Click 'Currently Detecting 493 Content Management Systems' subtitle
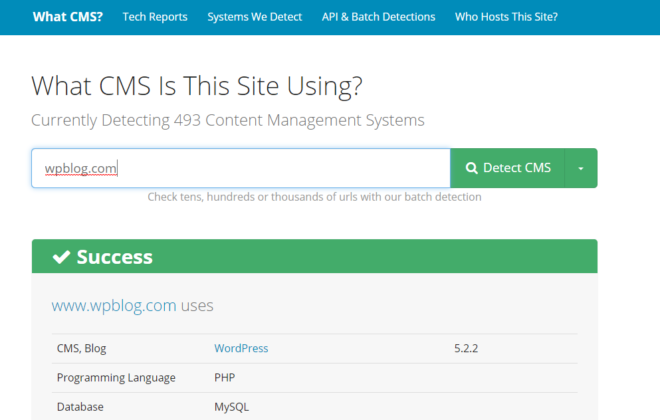This screenshot has width=660, height=420. (x=228, y=120)
